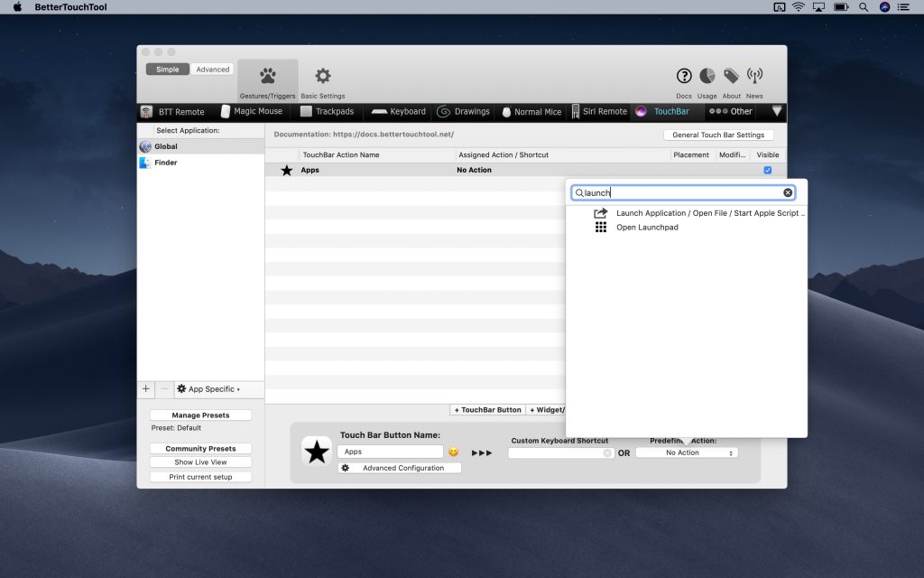Switch to the Keyboard tab
Image resolution: width=924 pixels, height=578 pixels.
(398, 111)
